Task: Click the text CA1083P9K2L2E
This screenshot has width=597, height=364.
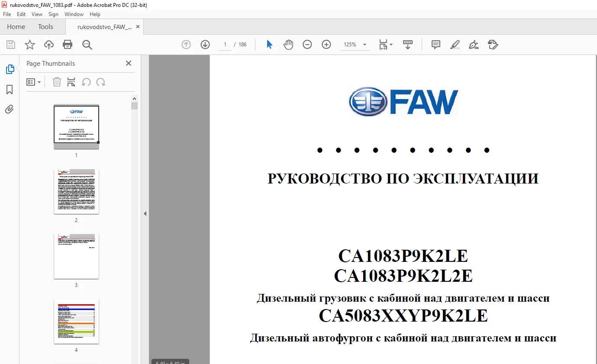Action: [403, 276]
